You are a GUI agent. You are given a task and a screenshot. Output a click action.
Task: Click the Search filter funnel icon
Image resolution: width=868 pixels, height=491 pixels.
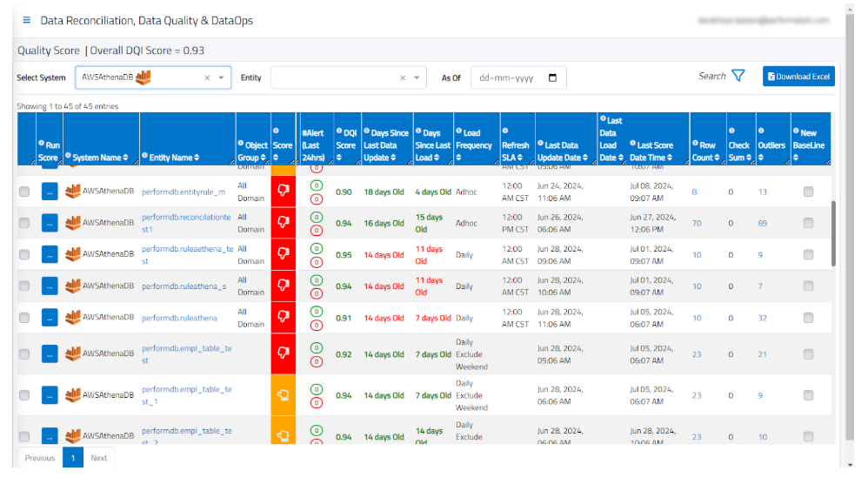tap(738, 77)
